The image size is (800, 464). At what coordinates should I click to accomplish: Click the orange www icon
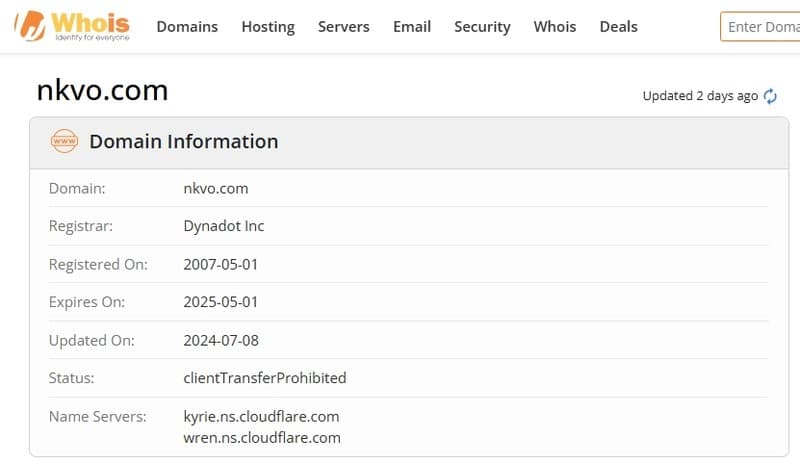[x=64, y=142]
